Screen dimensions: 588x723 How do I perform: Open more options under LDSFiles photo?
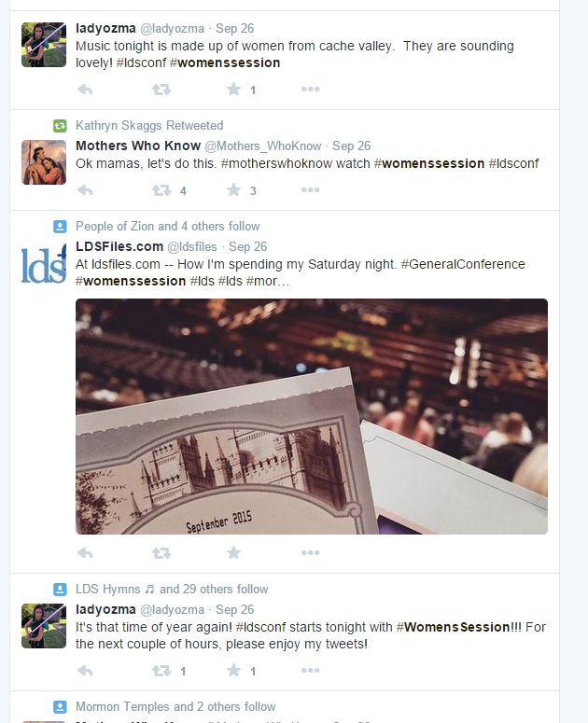click(311, 552)
